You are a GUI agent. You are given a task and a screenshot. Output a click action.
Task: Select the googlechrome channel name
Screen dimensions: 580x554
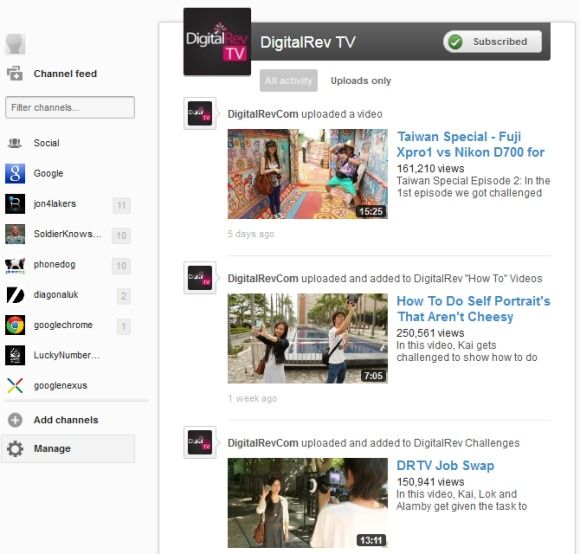tap(63, 325)
